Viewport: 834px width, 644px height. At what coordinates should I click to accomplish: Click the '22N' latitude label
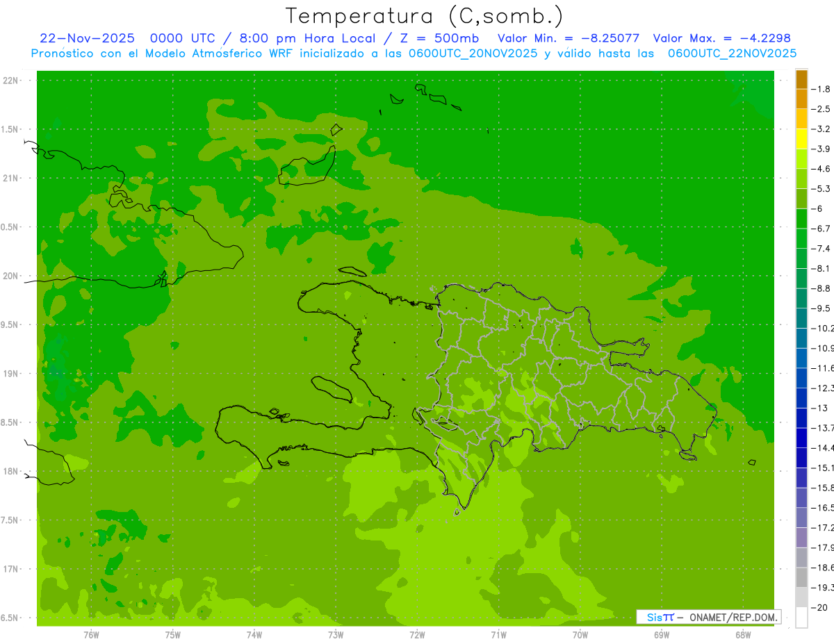(x=10, y=81)
